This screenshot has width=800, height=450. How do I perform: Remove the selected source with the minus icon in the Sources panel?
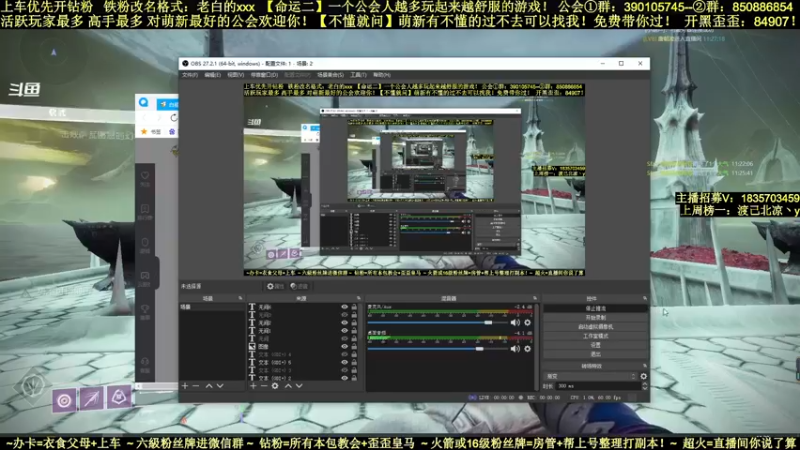264,386
